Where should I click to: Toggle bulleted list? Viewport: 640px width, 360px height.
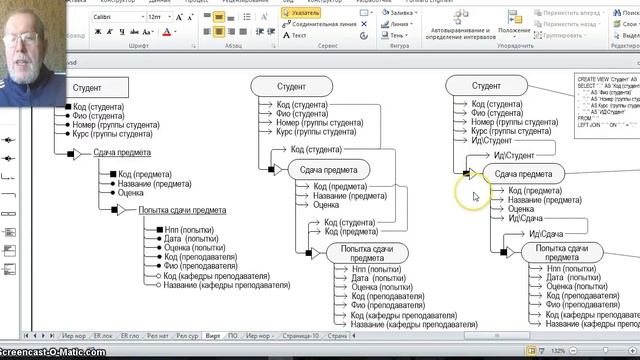click(247, 17)
